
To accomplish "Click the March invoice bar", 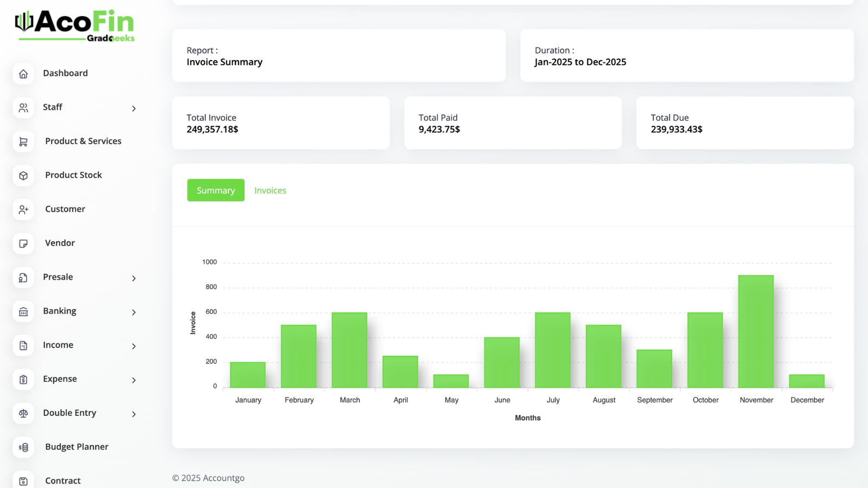I will 349,350.
